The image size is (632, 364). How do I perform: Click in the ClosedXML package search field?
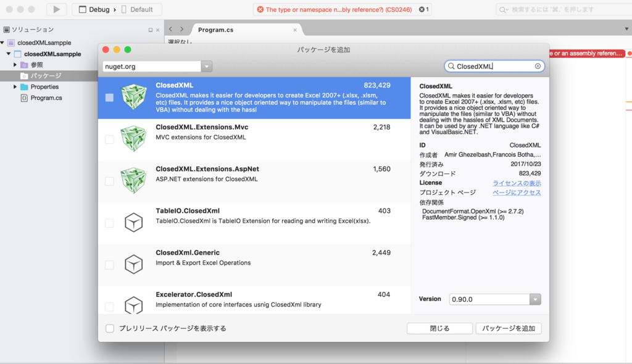tap(494, 66)
